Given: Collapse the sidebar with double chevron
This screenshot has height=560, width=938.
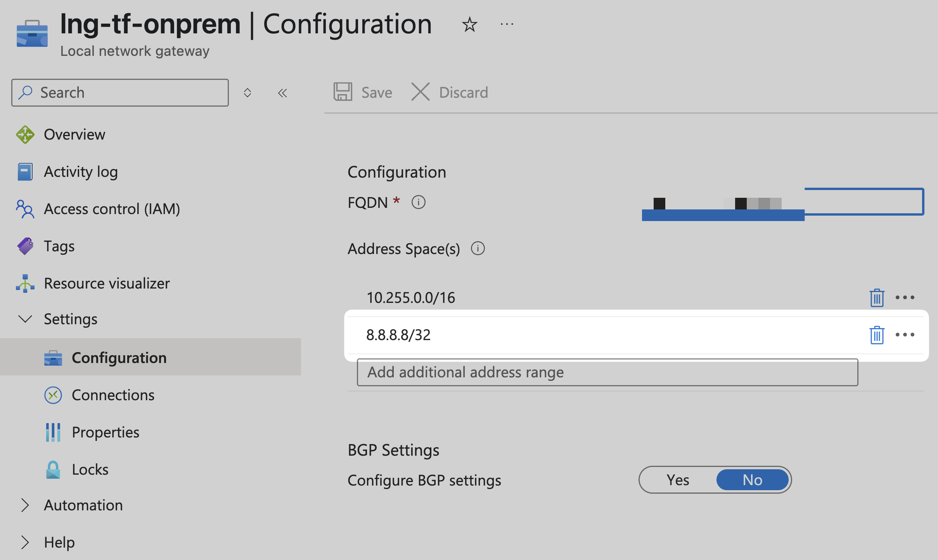Looking at the screenshot, I should click(282, 93).
